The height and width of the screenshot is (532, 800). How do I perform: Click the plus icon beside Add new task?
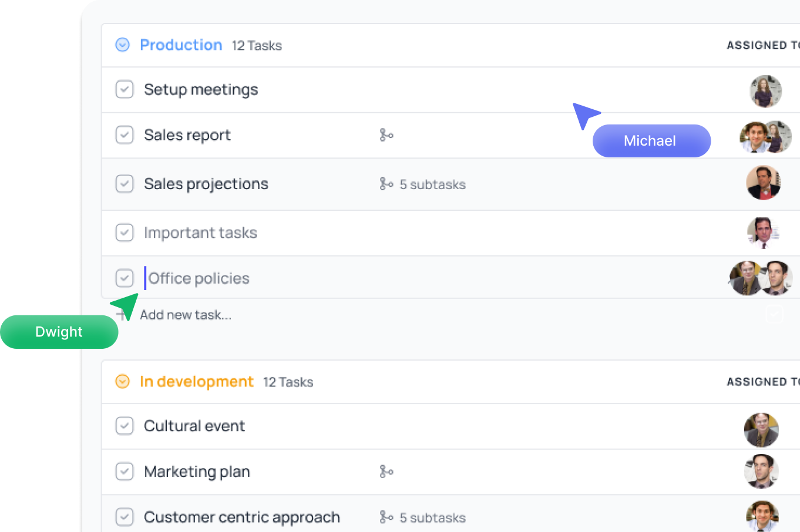(122, 315)
